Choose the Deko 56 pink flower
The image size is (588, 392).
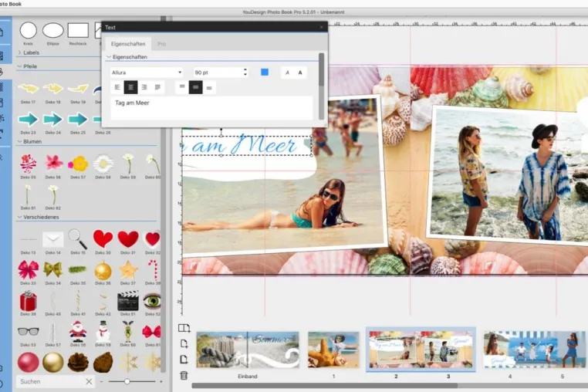[x=53, y=163]
